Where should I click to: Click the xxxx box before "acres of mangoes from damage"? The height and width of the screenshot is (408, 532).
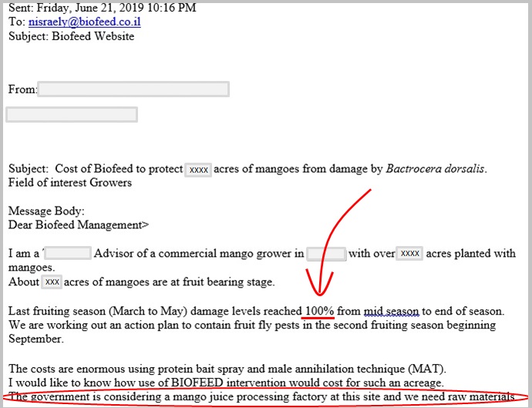click(199, 170)
